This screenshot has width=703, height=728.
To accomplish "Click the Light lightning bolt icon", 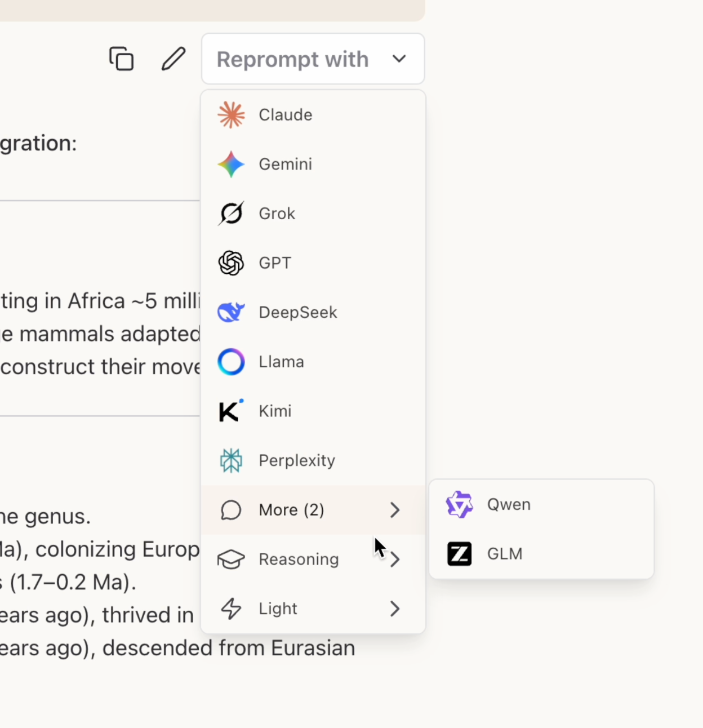I will point(231,609).
